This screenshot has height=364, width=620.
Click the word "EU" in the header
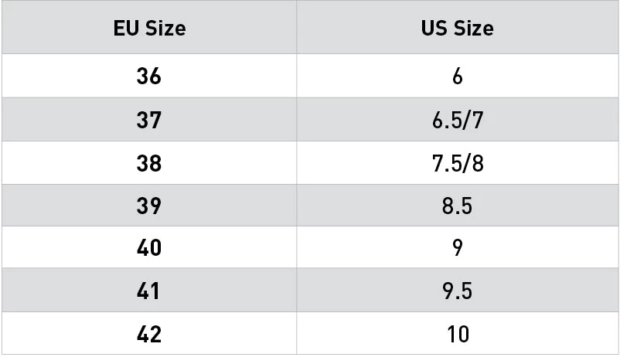126,29
